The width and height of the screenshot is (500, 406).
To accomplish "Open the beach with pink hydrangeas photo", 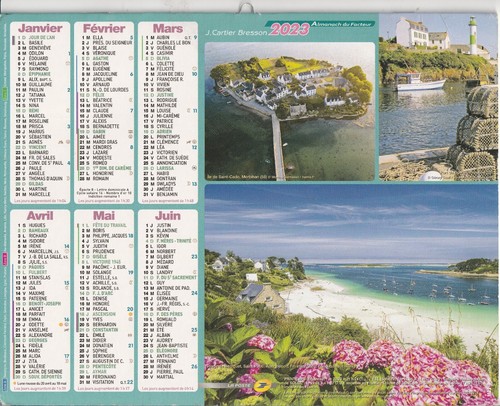I will click(x=351, y=295).
